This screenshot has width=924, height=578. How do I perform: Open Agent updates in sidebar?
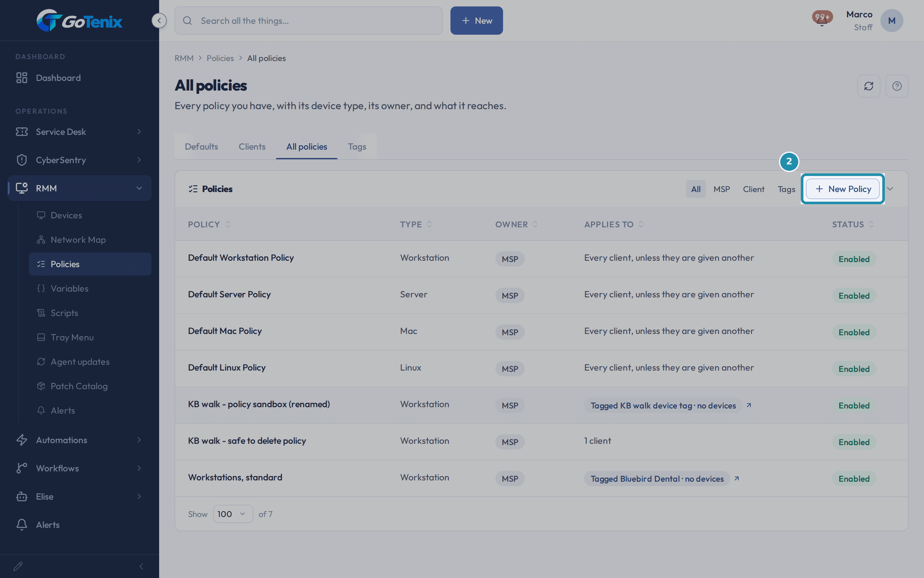coord(90,362)
